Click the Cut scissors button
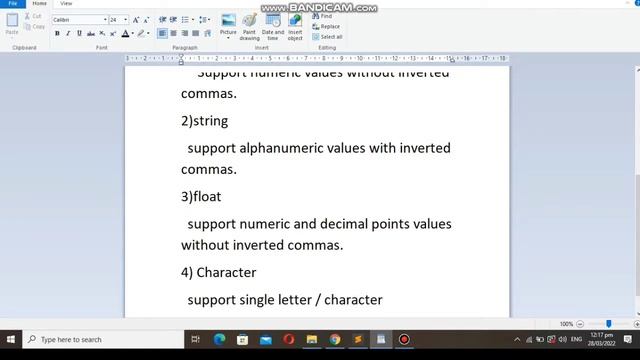640x360 pixels. (x=33, y=16)
